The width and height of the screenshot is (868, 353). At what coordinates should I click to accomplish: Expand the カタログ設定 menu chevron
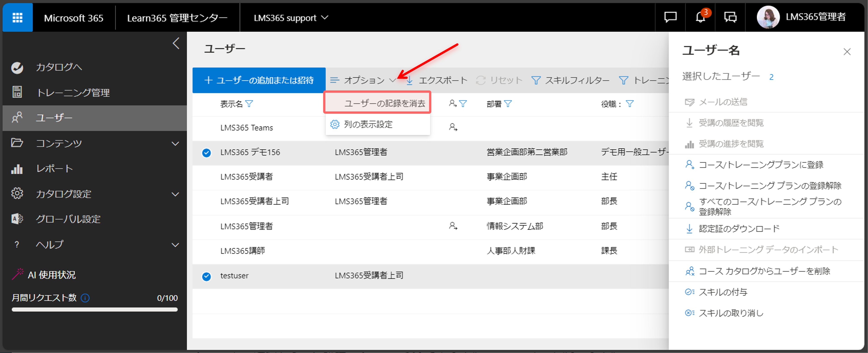(175, 194)
